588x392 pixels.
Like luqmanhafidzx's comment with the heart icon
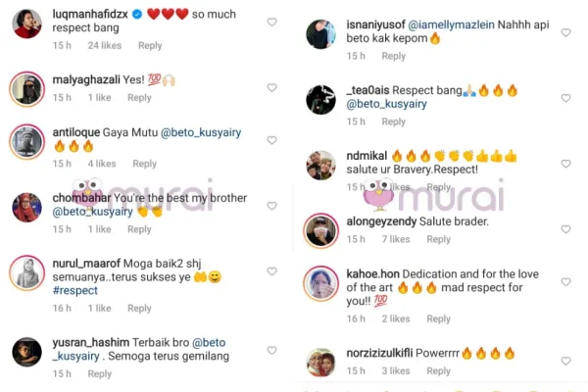(271, 23)
